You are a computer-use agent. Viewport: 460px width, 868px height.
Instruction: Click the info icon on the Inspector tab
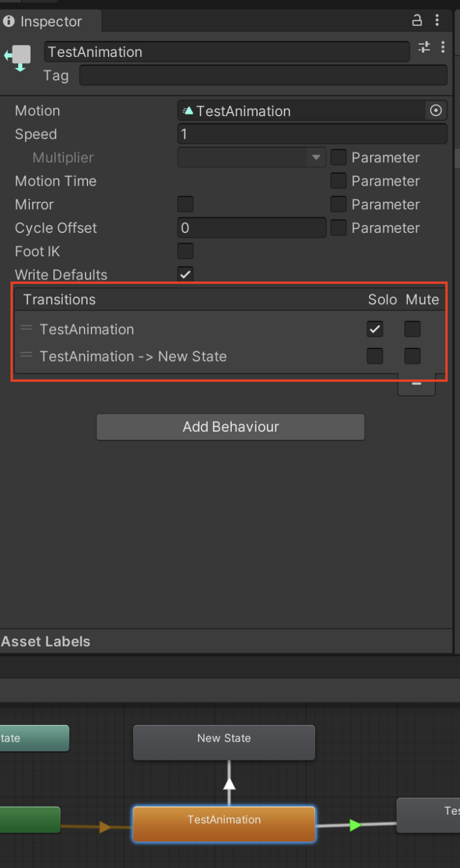(9, 21)
